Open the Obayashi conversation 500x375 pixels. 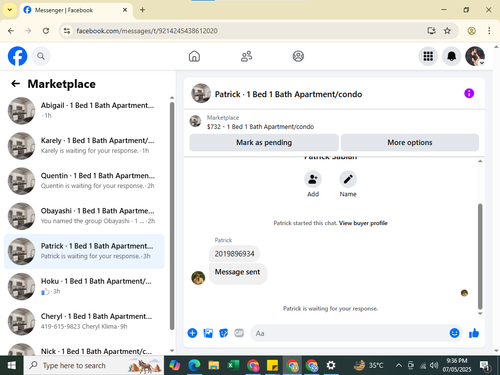coord(84,216)
